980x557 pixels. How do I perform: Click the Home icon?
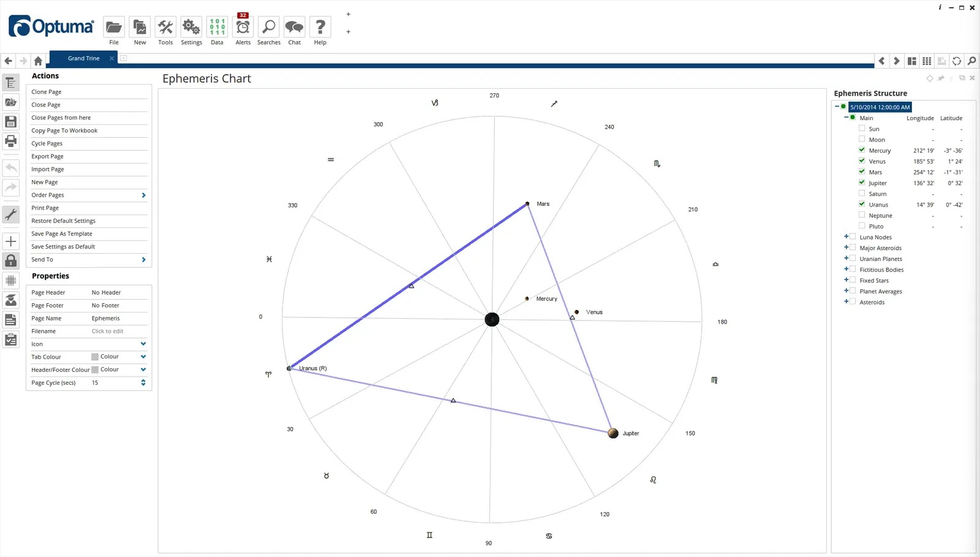point(38,61)
